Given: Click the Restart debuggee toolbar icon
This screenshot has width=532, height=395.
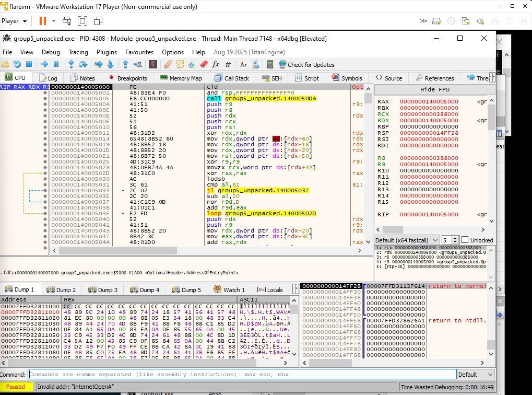Looking at the screenshot, I should (x=17, y=64).
